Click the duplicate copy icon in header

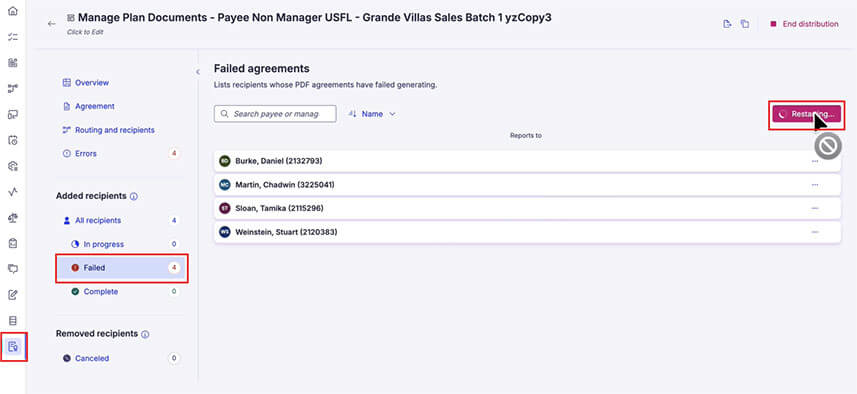(744, 24)
